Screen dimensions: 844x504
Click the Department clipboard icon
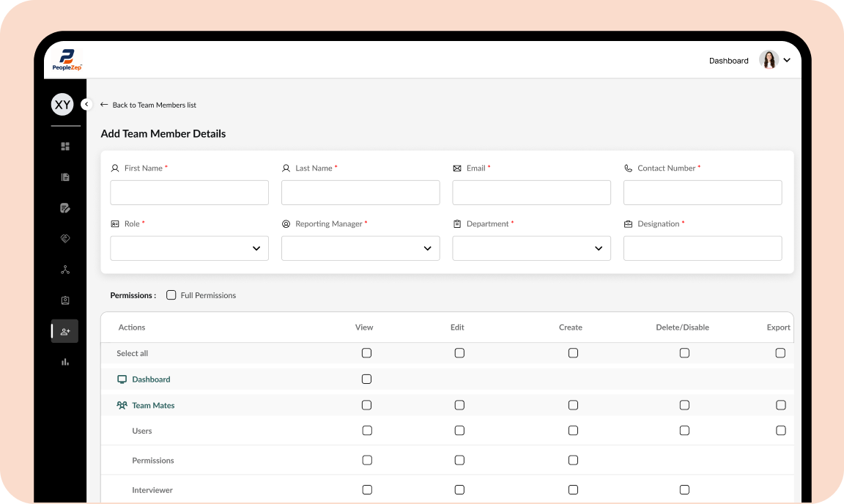pos(457,224)
